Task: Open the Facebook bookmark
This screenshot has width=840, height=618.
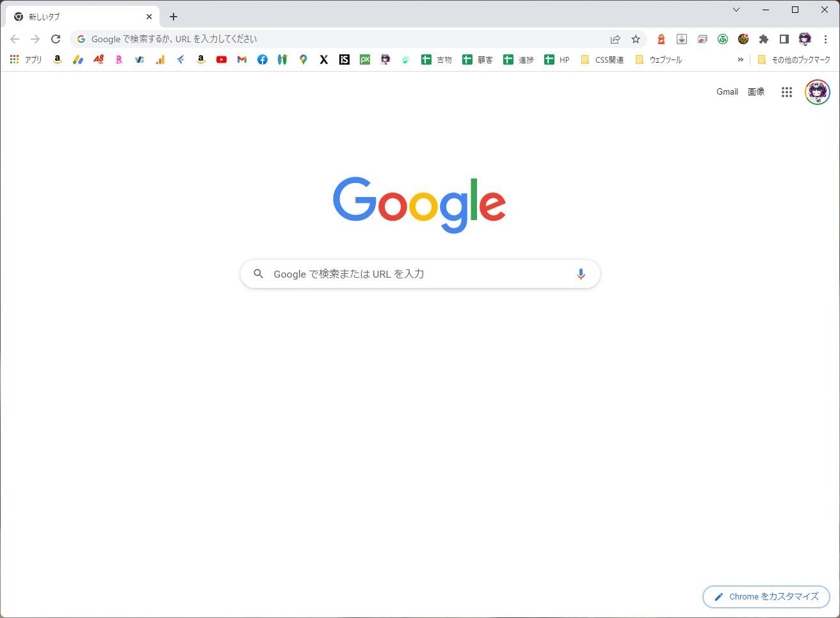Action: [262, 59]
